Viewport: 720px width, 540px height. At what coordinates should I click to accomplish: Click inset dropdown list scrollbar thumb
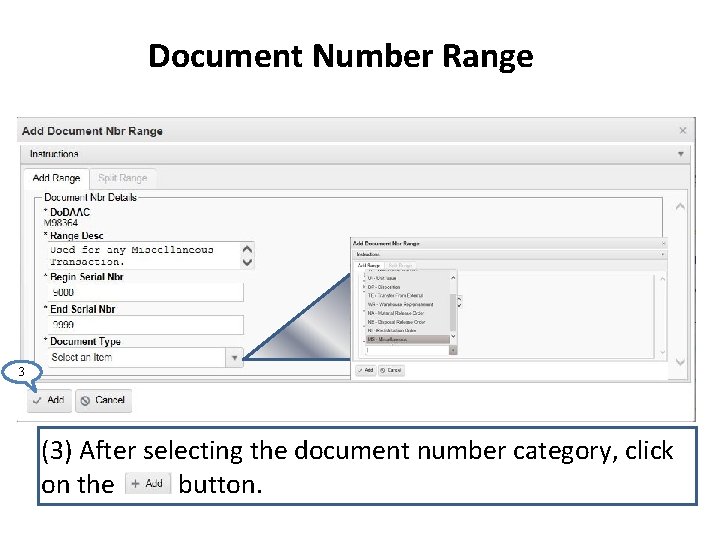point(453,312)
